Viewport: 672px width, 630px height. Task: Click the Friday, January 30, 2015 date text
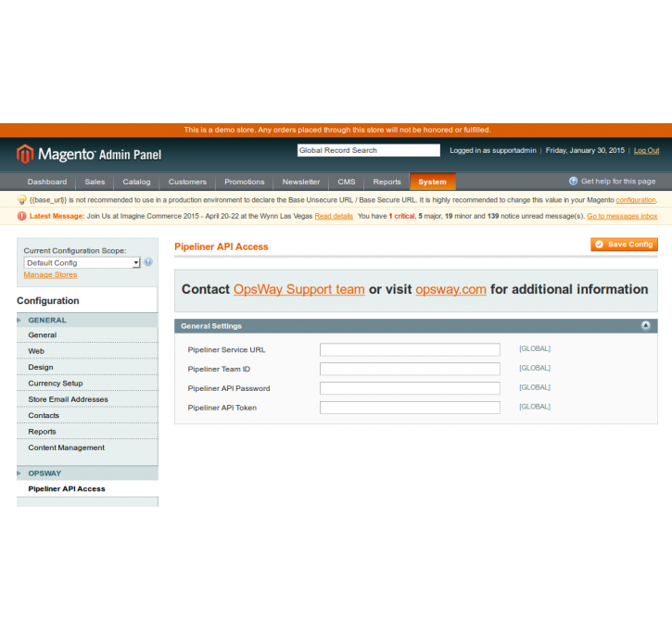(x=585, y=151)
